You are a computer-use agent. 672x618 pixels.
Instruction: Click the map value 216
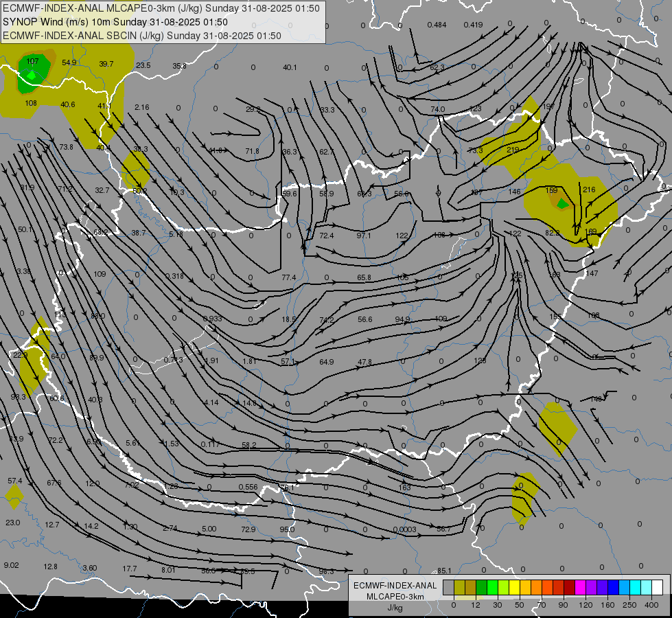point(589,190)
